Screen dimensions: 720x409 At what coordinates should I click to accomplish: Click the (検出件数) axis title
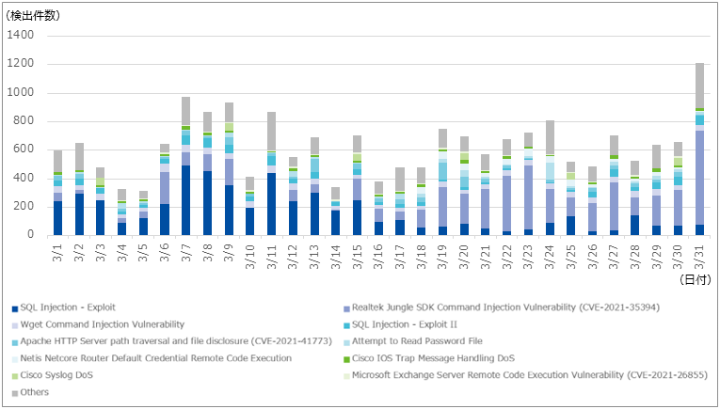[x=33, y=15]
